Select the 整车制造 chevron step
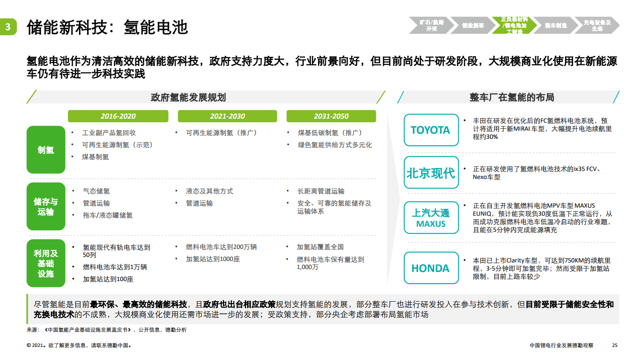 tap(555, 26)
